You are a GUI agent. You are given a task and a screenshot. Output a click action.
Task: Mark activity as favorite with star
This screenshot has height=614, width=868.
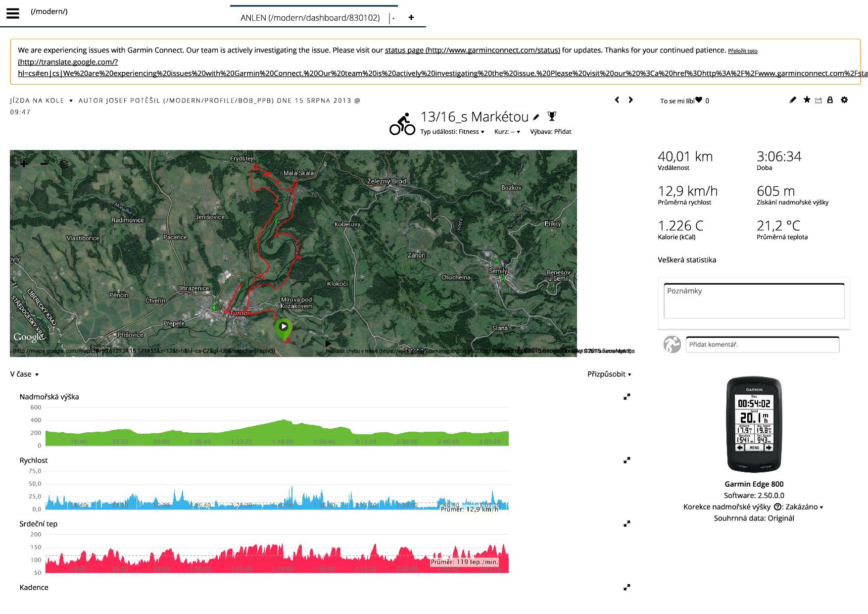click(x=807, y=100)
